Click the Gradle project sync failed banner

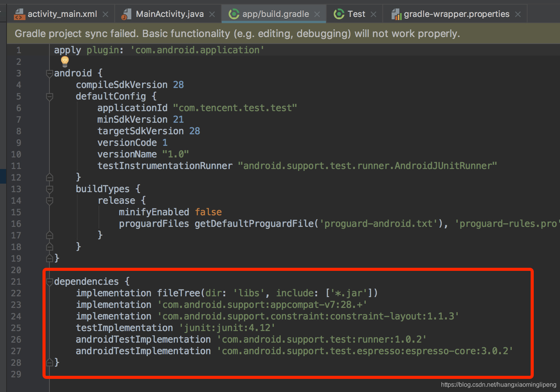(x=237, y=34)
